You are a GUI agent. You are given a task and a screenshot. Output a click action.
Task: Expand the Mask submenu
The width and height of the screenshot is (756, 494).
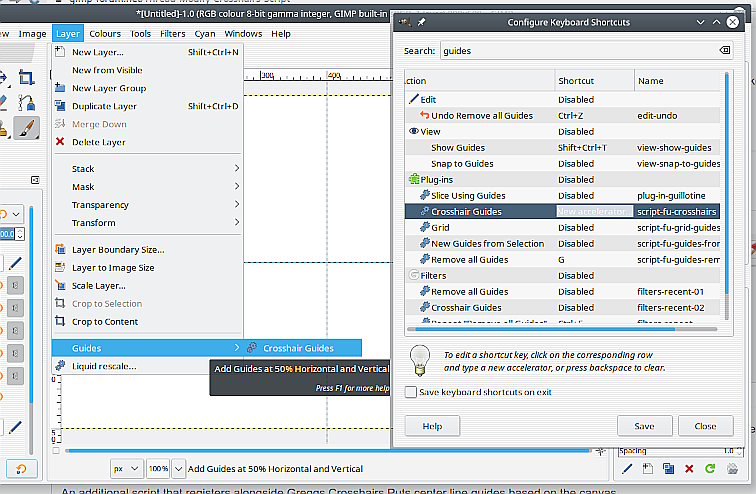tap(147, 187)
